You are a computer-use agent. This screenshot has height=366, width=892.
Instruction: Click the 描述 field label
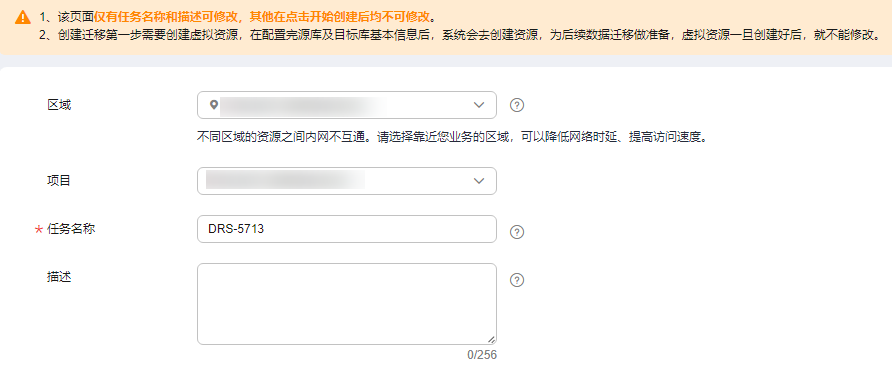tap(59, 277)
